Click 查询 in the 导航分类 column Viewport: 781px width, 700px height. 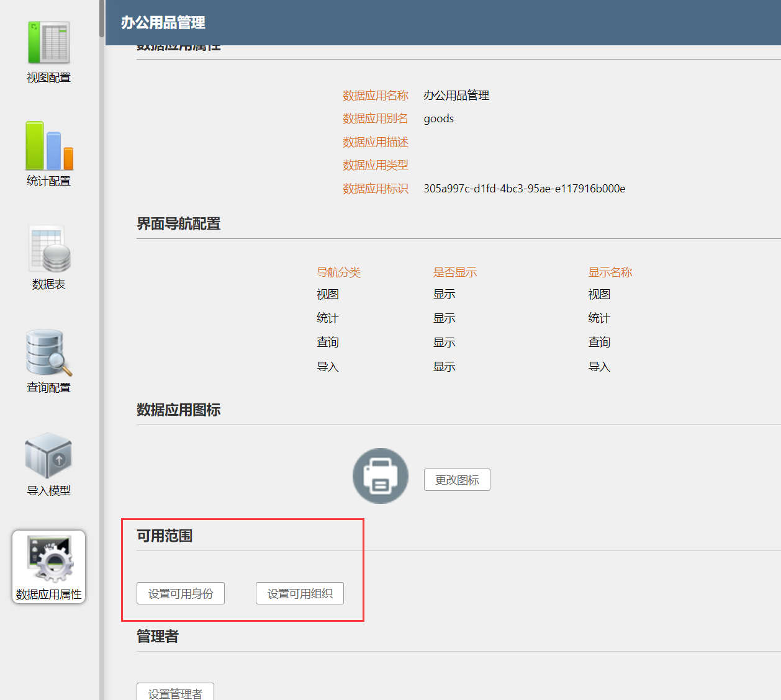click(328, 343)
